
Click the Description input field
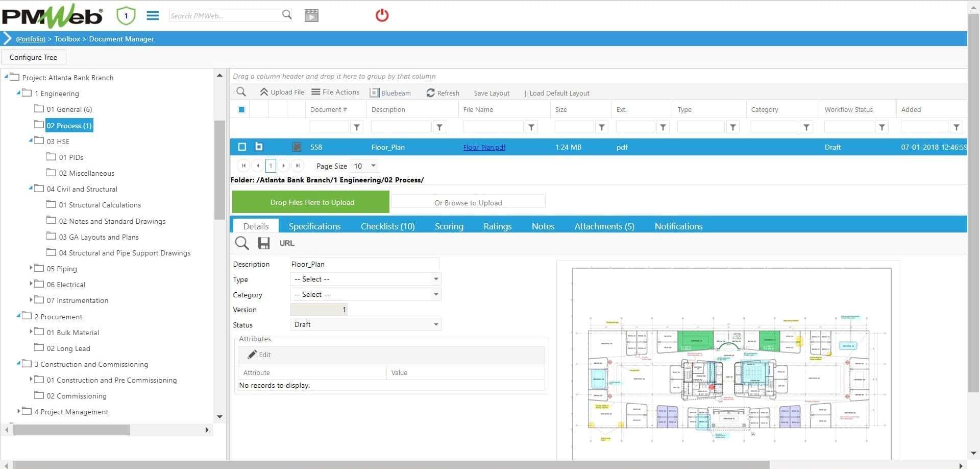364,264
